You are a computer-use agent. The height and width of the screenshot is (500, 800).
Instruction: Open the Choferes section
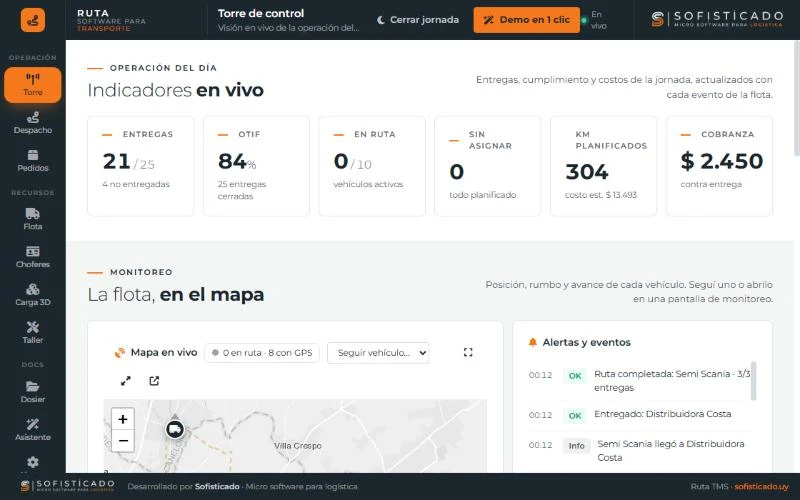coord(33,257)
